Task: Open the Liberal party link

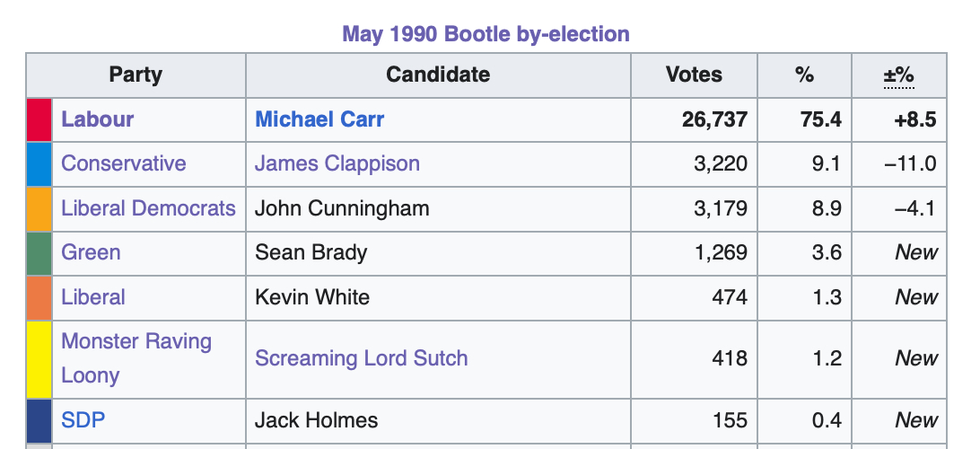Action: [92, 297]
